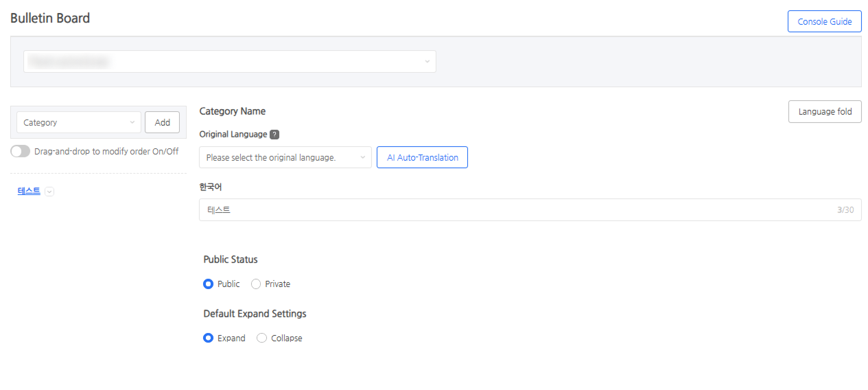The image size is (868, 390).
Task: Select the Private radio button
Action: click(256, 284)
